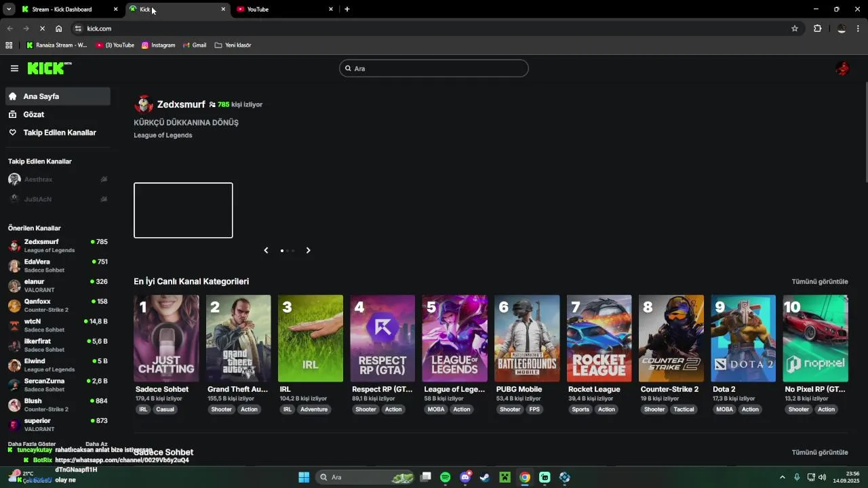This screenshot has width=868, height=488.
Task: Open the browser extensions puzzle icon
Action: [x=817, y=28]
